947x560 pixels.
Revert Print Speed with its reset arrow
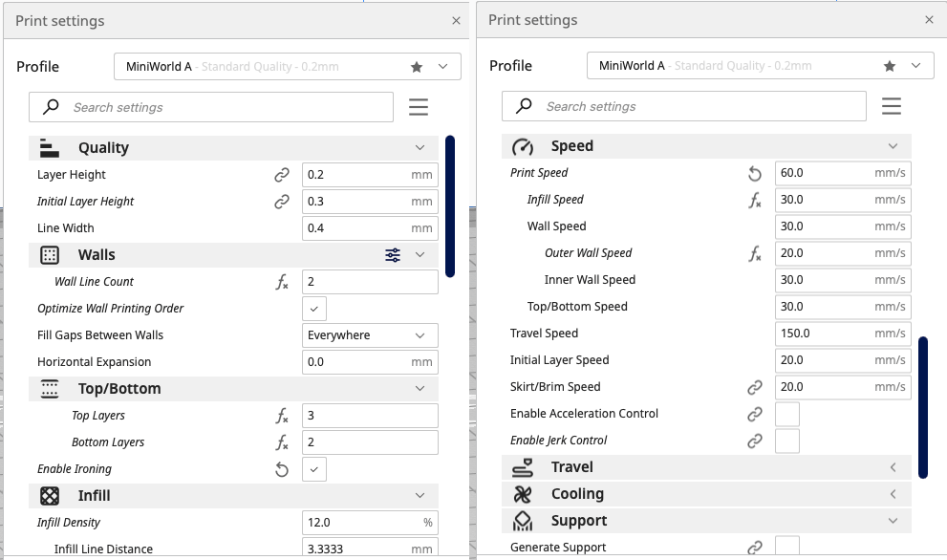pos(754,173)
